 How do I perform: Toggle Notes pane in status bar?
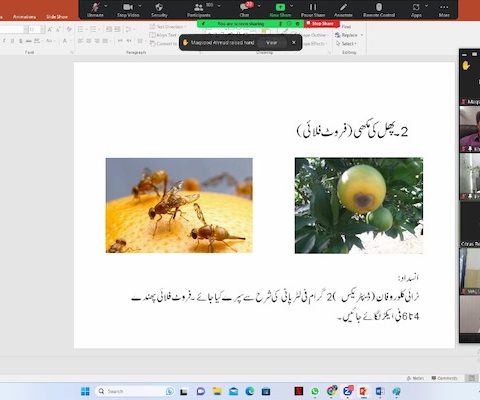click(415, 378)
